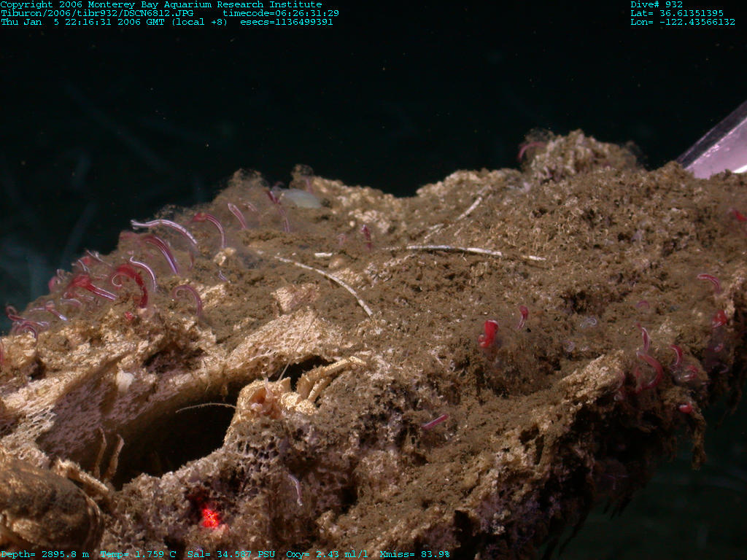
Task: Click the Thu Jan 5 2006 GMT date line
Action: click(113, 22)
